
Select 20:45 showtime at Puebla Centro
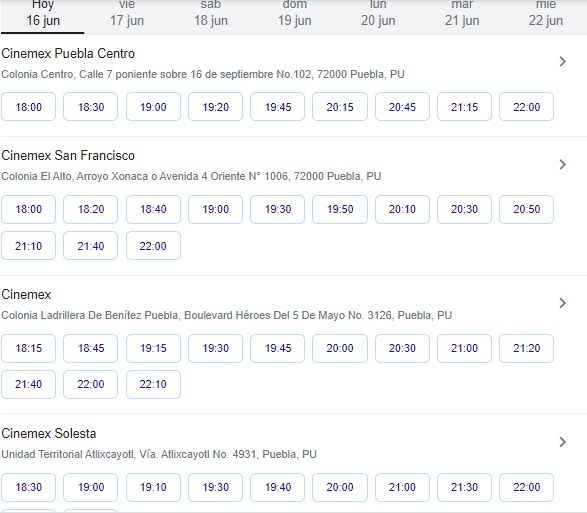[x=402, y=107]
